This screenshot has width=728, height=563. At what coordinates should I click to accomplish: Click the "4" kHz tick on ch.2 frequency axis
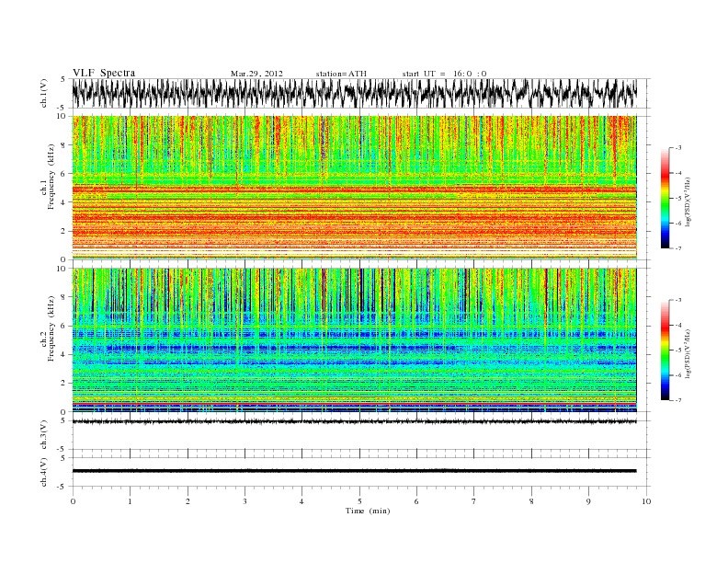63,354
